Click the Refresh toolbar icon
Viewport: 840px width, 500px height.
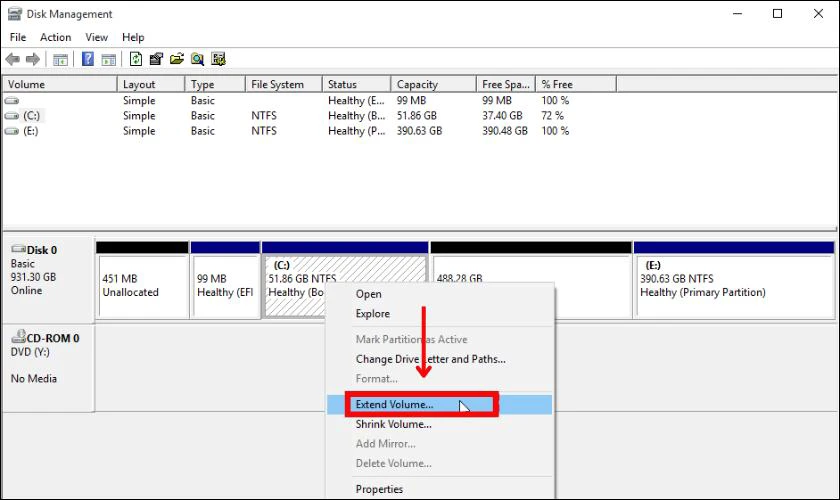(x=136, y=59)
